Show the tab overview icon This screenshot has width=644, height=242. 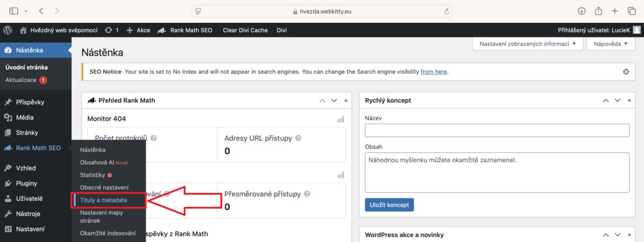point(631,11)
